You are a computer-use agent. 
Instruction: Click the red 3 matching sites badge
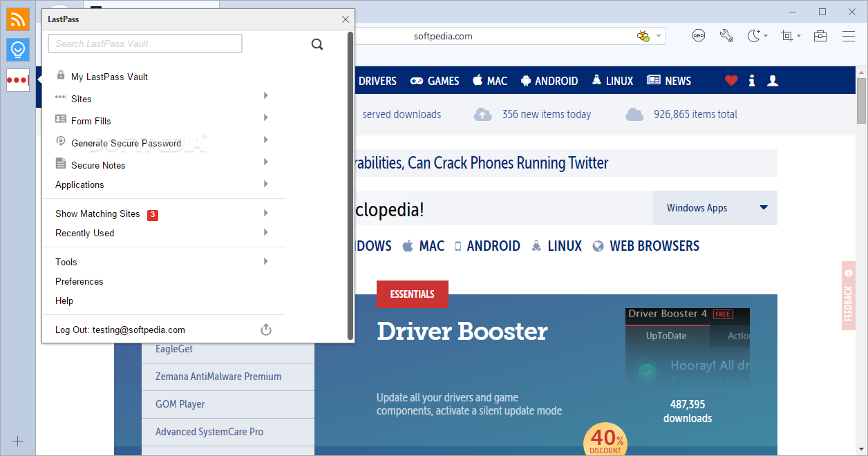point(153,215)
